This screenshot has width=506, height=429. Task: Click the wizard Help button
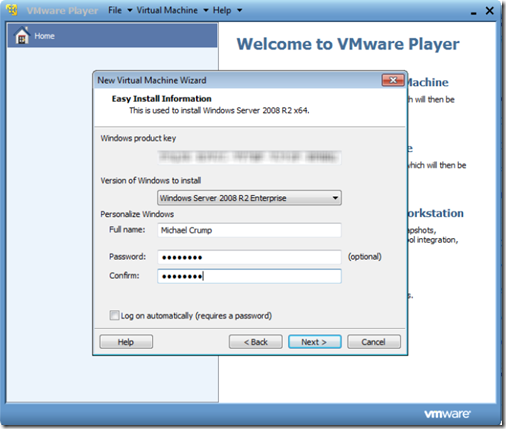pos(126,342)
